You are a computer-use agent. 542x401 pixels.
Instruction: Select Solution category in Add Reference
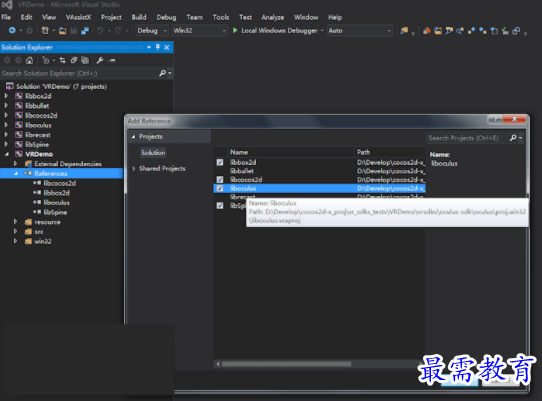pos(153,152)
